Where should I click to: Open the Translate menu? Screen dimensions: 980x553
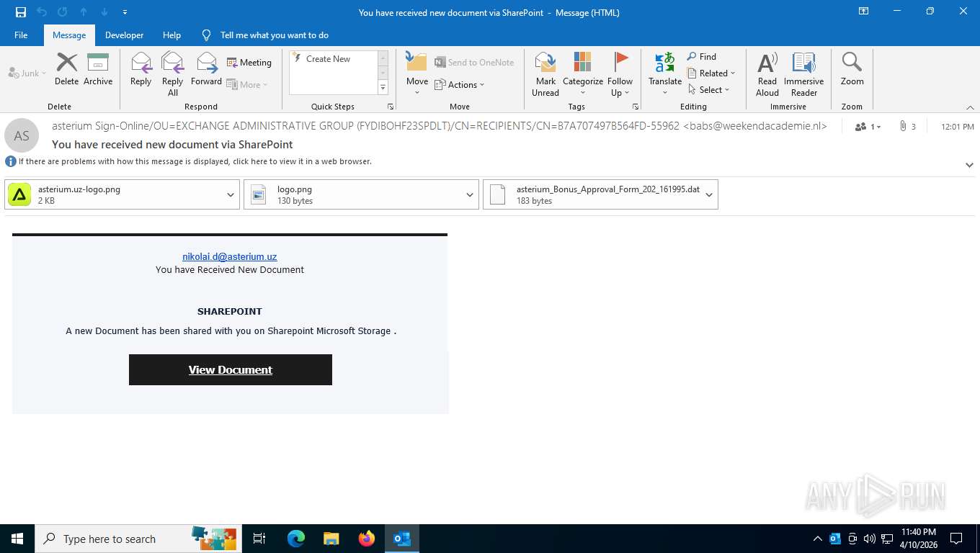665,74
